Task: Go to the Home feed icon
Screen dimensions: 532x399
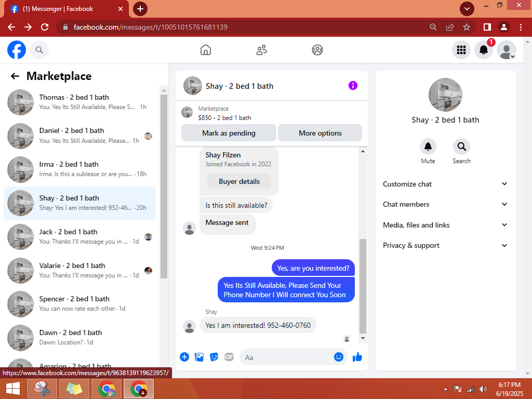Action: click(206, 50)
